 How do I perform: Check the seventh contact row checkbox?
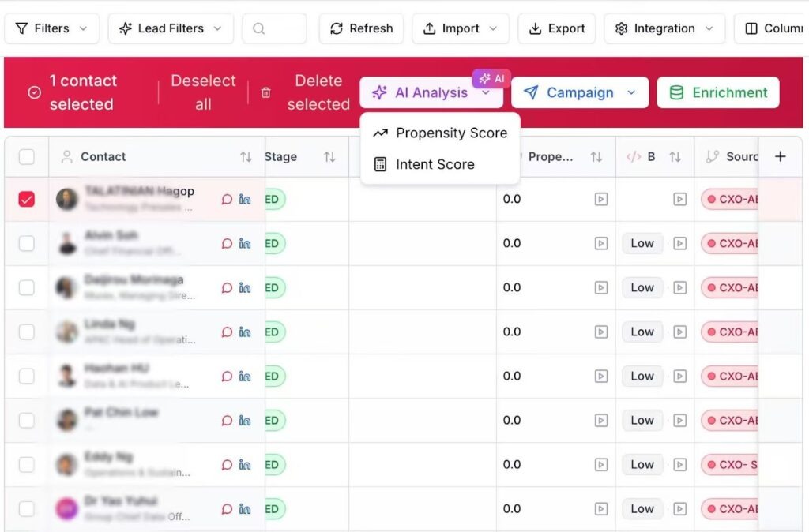point(26,465)
